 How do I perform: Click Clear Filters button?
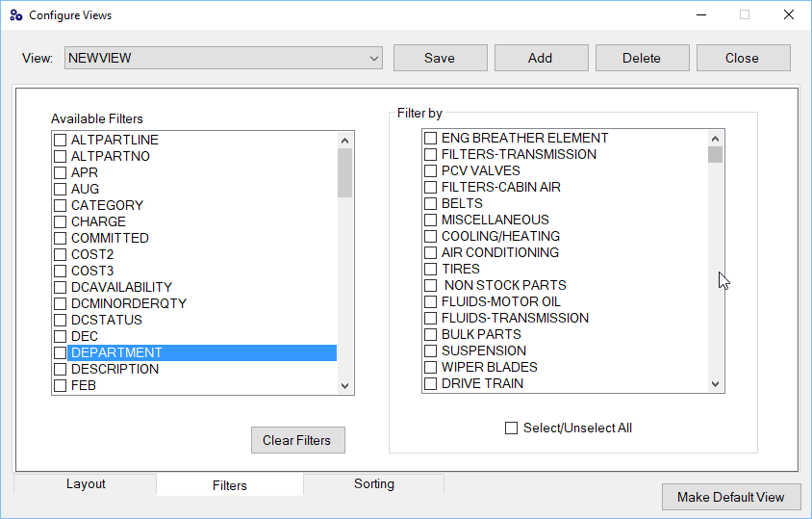(x=298, y=440)
